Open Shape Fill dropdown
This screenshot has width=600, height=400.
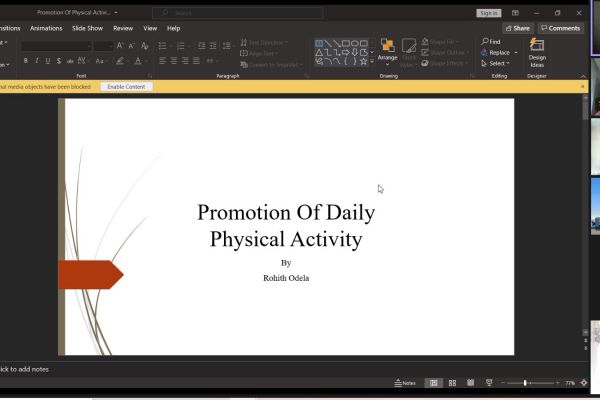442,42
